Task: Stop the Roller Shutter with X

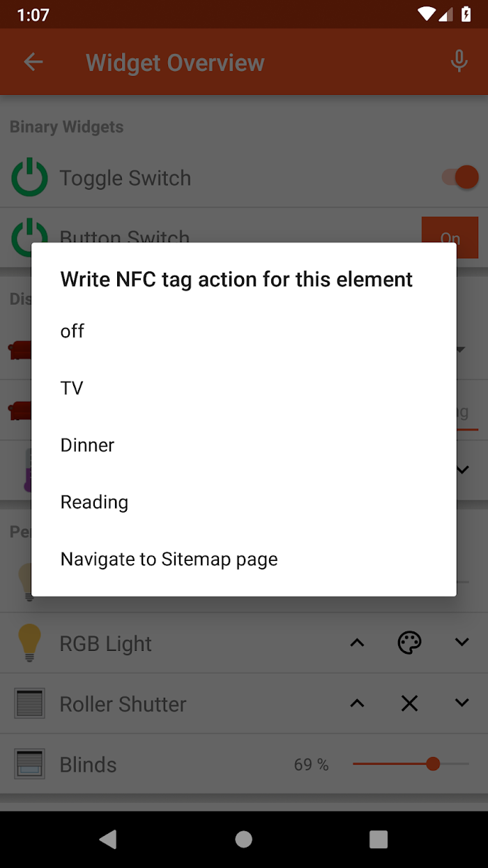Action: (410, 703)
